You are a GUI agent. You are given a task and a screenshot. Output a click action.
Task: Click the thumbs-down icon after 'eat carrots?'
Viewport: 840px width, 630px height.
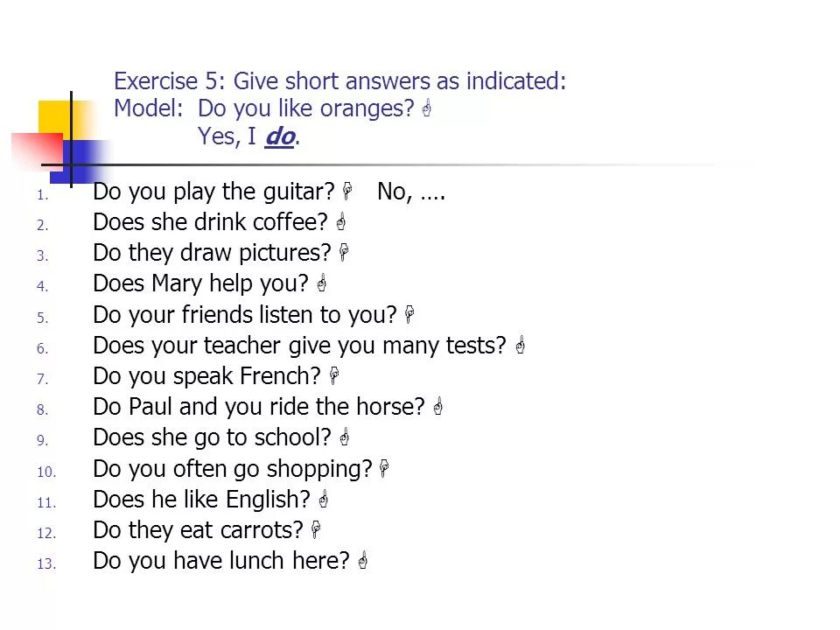coord(316,529)
